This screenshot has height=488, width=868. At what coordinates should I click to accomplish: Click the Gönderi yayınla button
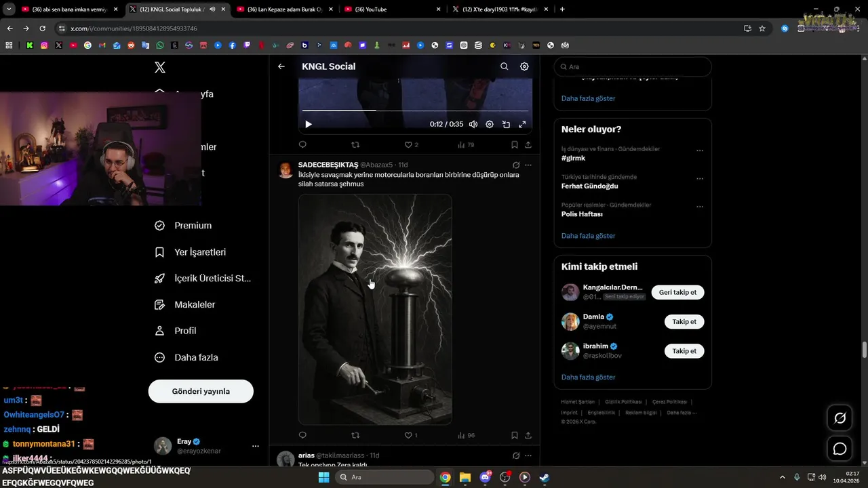pos(201,391)
